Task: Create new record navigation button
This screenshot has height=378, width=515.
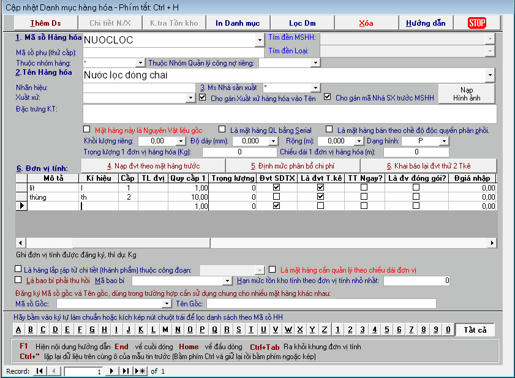Action: [x=140, y=371]
